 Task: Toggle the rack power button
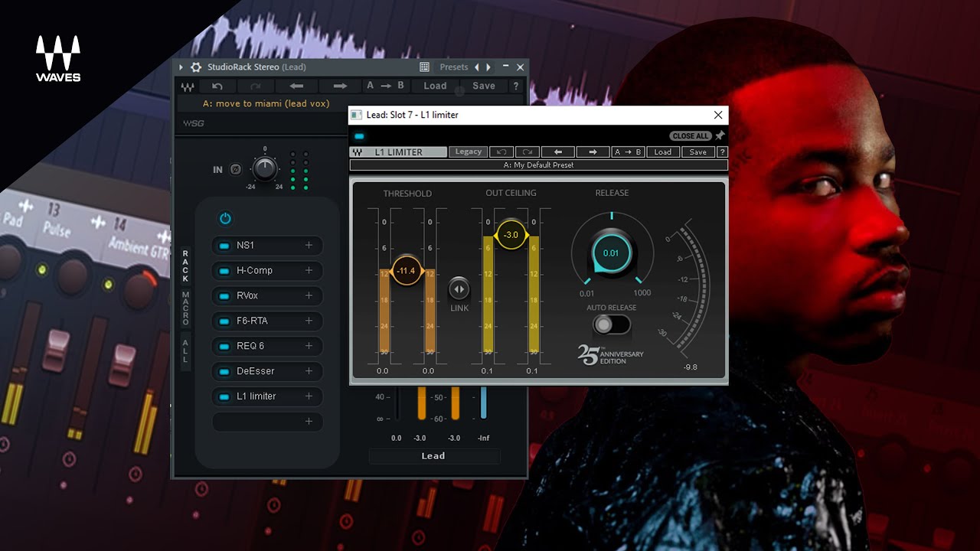point(225,219)
